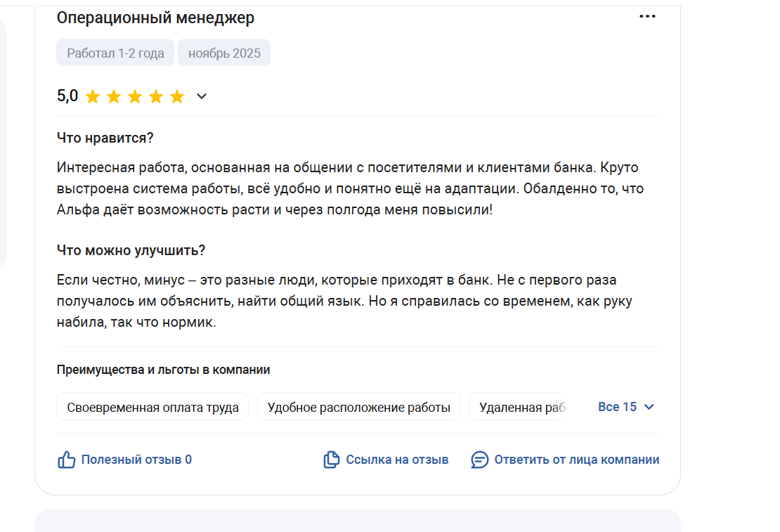Image resolution: width=780 pixels, height=532 pixels.
Task: Open the three-dots review options menu
Action: click(x=647, y=16)
